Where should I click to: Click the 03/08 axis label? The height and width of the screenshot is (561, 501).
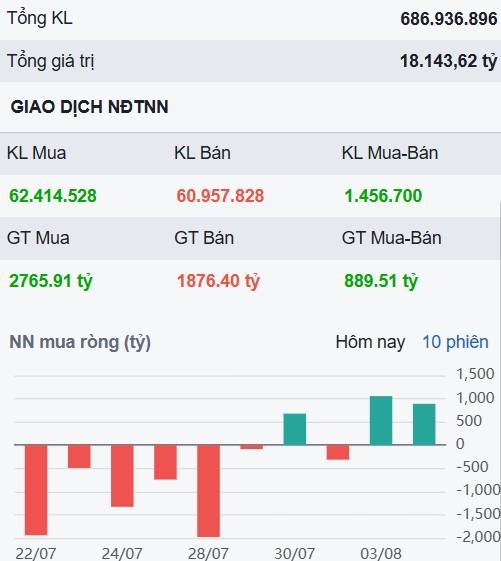tap(381, 553)
